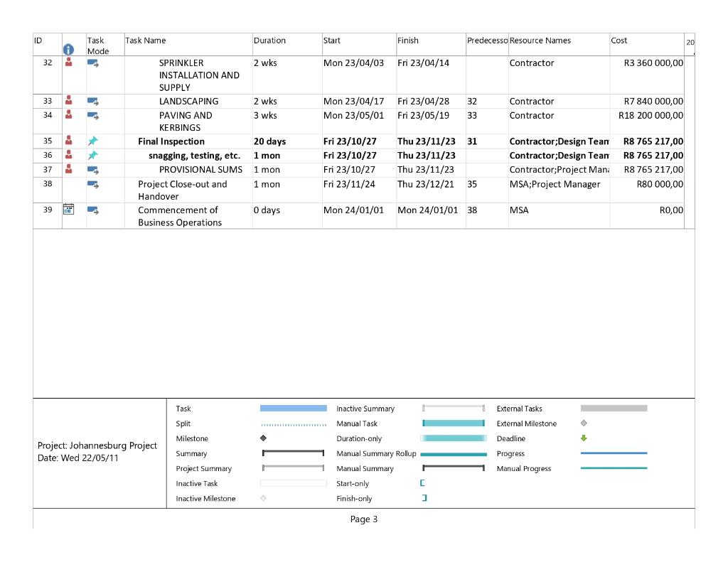Screen dimensions: 728x562
Task: Click the Project: Johannesburg Project text
Action: pyautogui.click(x=97, y=445)
